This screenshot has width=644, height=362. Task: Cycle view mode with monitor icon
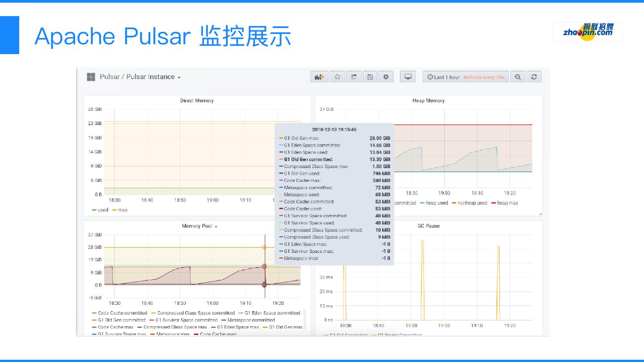point(408,77)
